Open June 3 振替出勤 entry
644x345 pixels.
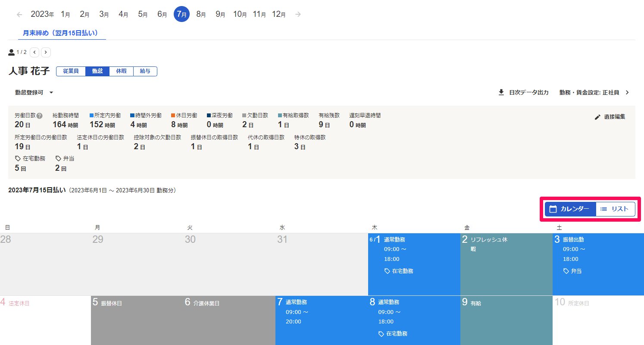pyautogui.click(x=598, y=264)
